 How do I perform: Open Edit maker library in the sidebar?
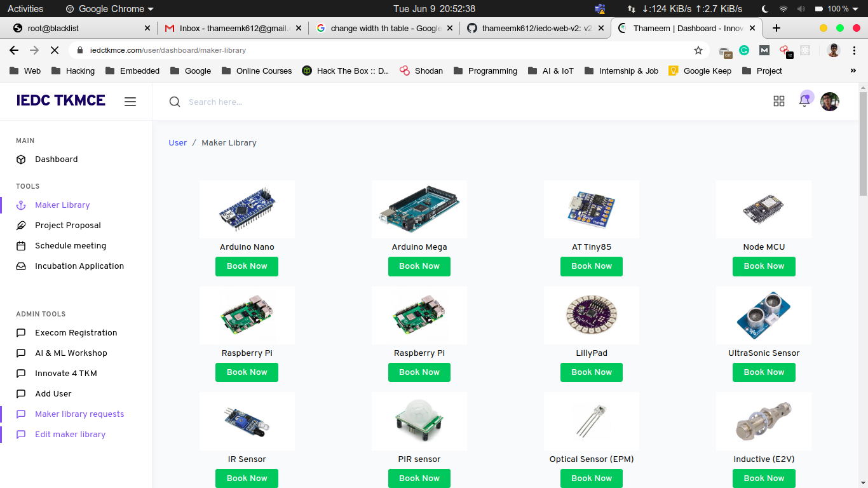pos(71,435)
